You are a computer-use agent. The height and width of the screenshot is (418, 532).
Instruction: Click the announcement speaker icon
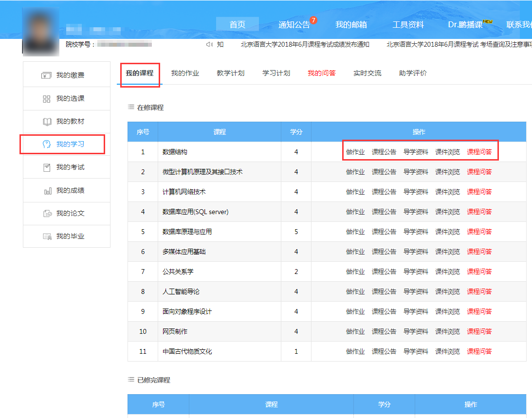point(209,44)
